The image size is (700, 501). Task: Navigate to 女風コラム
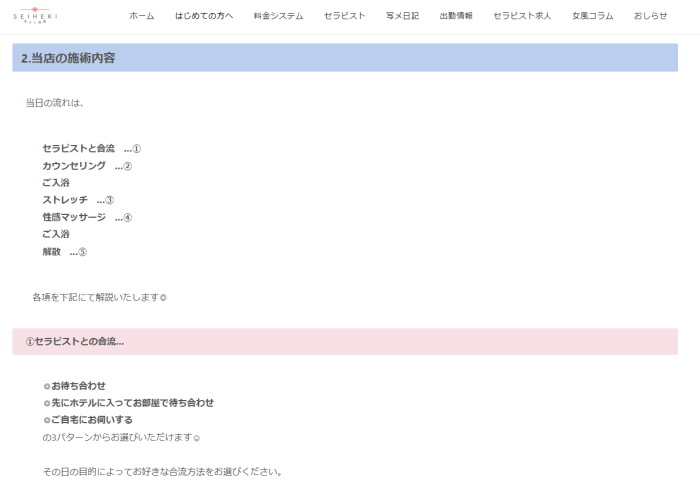593,17
